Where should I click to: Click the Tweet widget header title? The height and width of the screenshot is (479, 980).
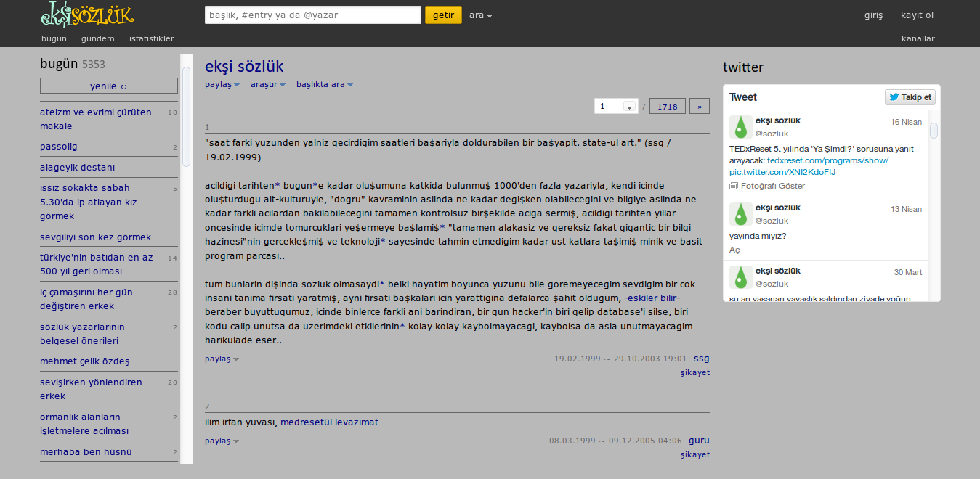coord(743,97)
